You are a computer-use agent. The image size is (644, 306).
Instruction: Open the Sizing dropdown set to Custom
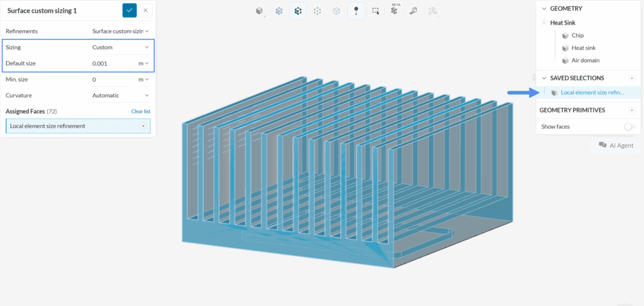click(x=120, y=47)
